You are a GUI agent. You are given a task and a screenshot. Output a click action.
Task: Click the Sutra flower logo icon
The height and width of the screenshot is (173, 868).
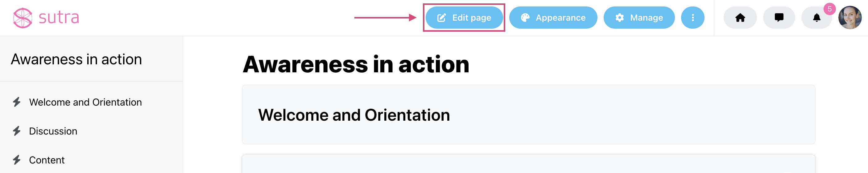pos(23,18)
